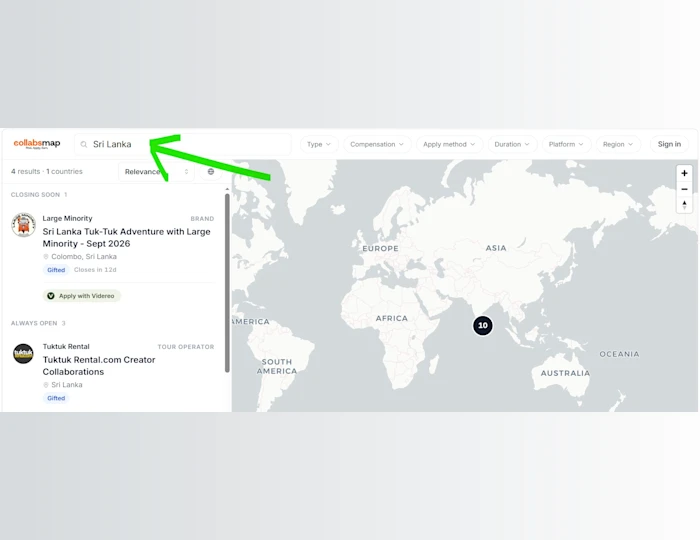Image resolution: width=700 pixels, height=540 pixels.
Task: Open the Large Minority logo thumbnail
Action: coord(23,224)
